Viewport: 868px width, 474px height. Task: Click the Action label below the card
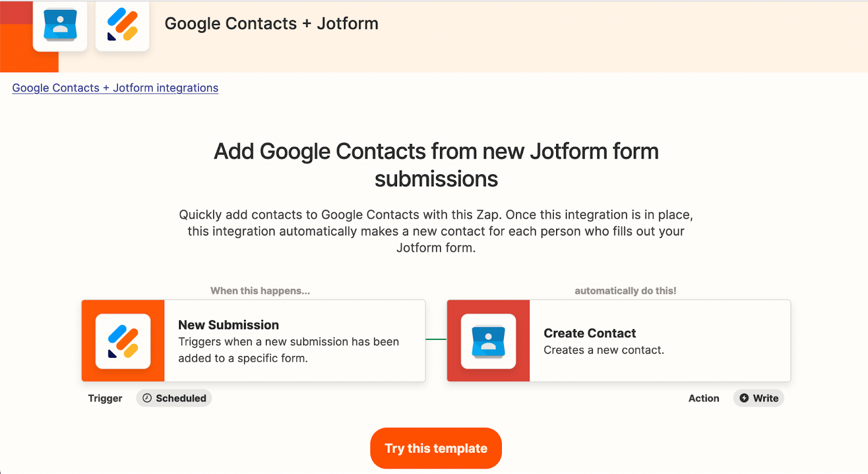pyautogui.click(x=704, y=398)
